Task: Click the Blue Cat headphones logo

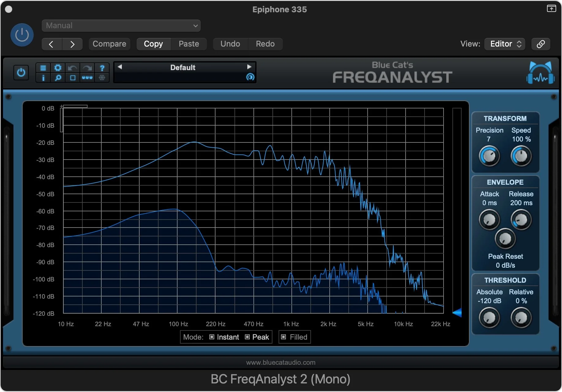Action: point(541,73)
